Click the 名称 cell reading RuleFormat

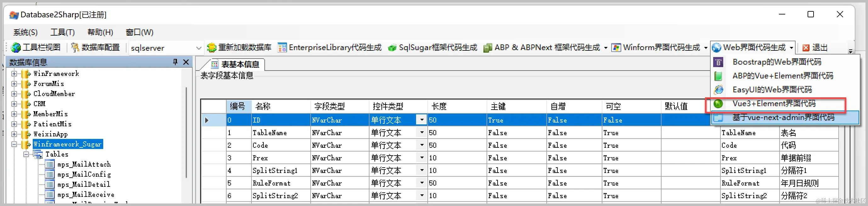(x=281, y=183)
